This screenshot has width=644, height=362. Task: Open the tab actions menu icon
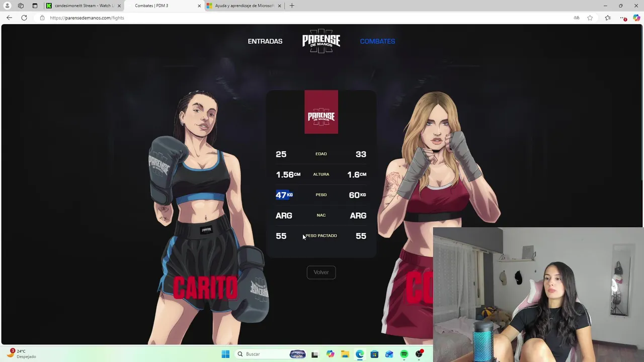[x=35, y=6]
